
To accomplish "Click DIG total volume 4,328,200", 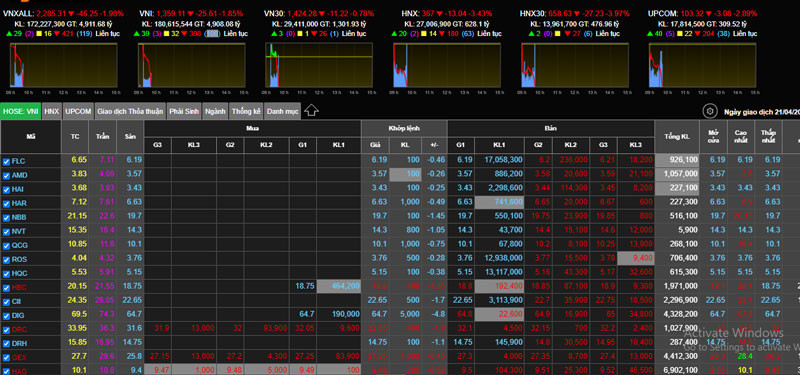I will [680, 314].
